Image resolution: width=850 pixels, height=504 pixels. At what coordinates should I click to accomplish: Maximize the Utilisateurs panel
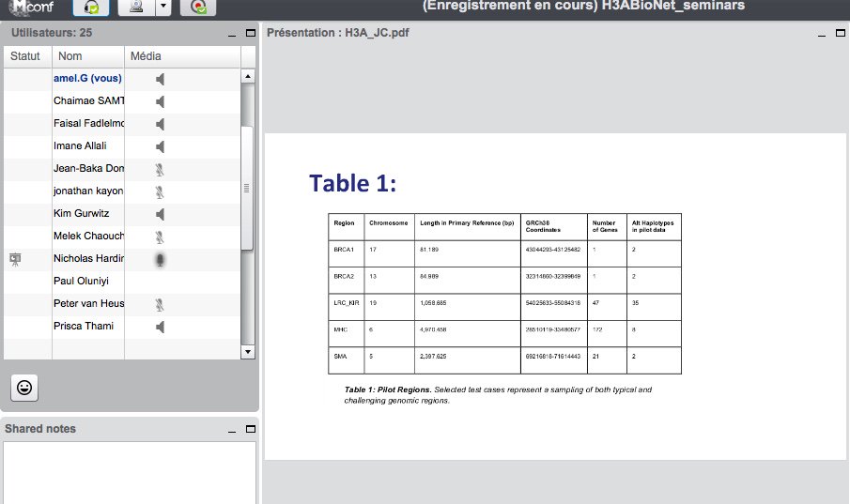pos(251,33)
